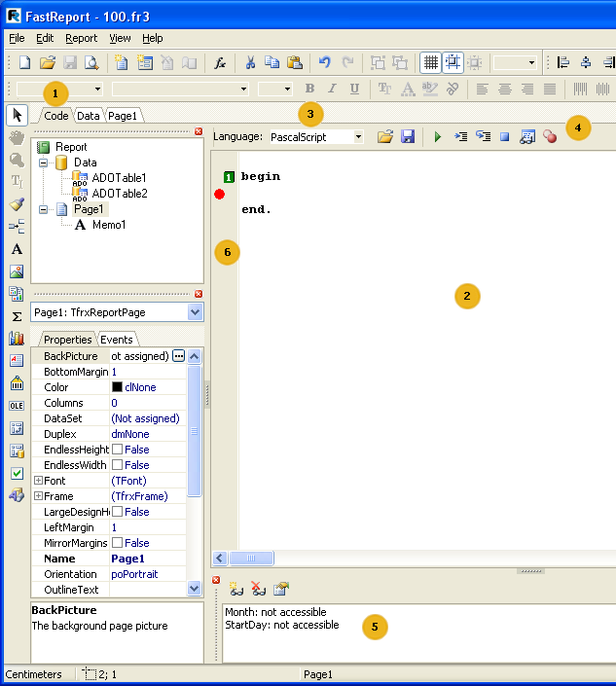The image size is (616, 686).
Task: Click the BackPicture ellipsis button
Action: point(178,356)
